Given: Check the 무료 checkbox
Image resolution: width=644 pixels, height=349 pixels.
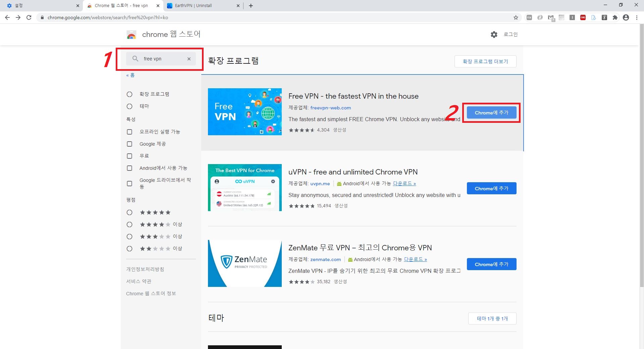Looking at the screenshot, I should coord(129,156).
